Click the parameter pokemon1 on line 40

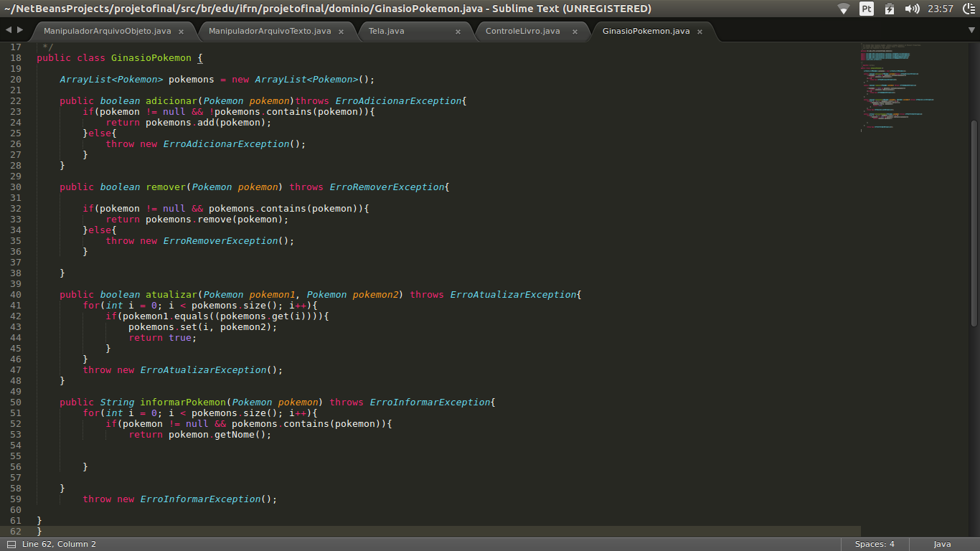273,294
